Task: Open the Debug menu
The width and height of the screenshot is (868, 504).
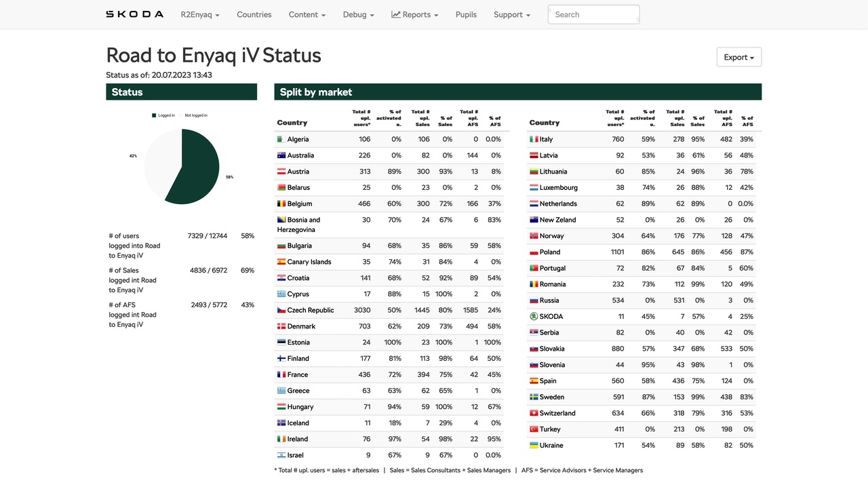Action: (358, 14)
